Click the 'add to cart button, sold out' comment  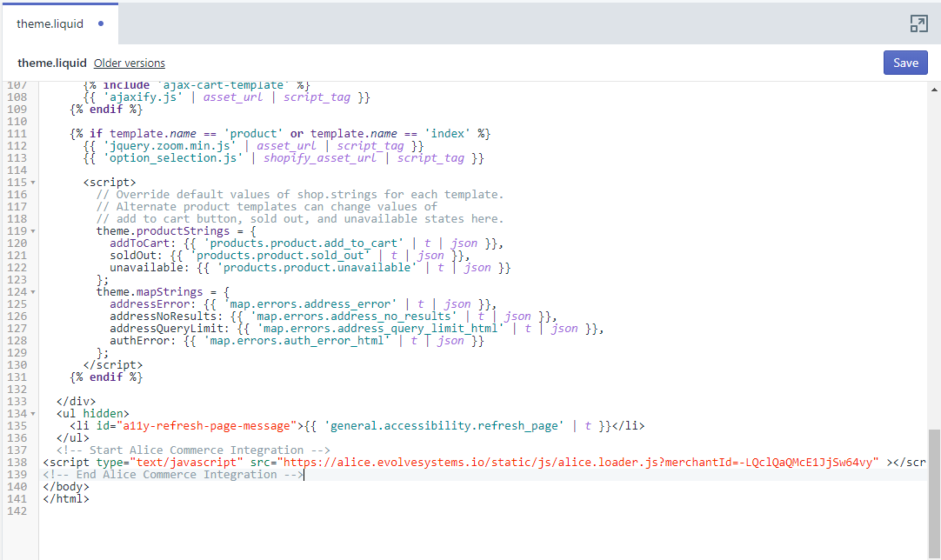pos(300,219)
